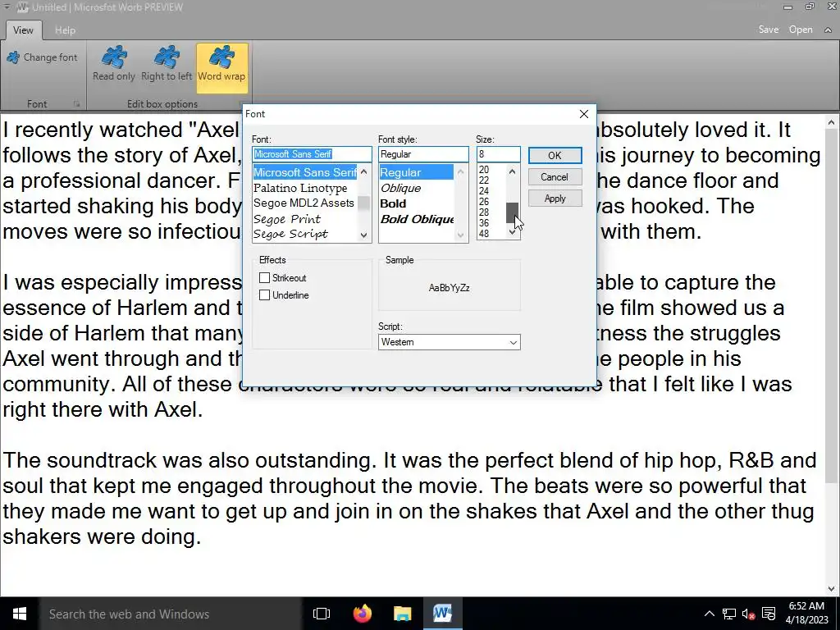Launch Firefox from the taskbar

pos(363,614)
